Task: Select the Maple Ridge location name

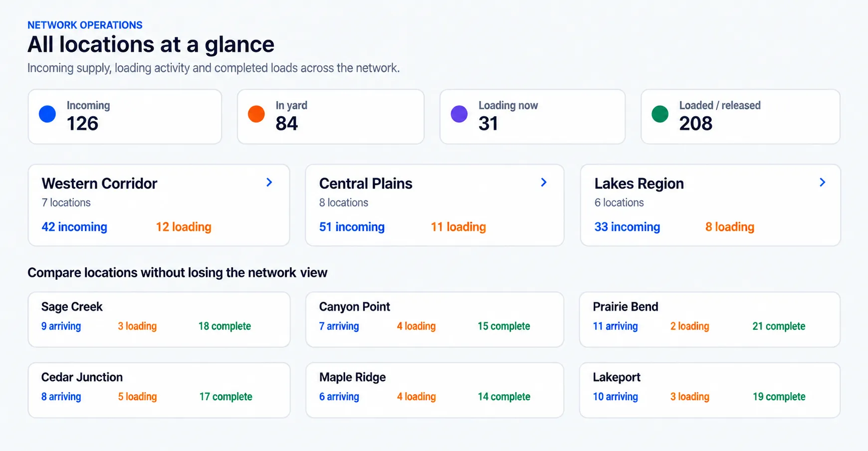Action: (353, 377)
